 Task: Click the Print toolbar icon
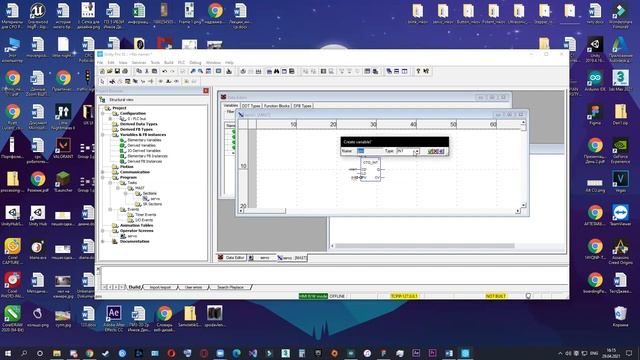[125, 71]
